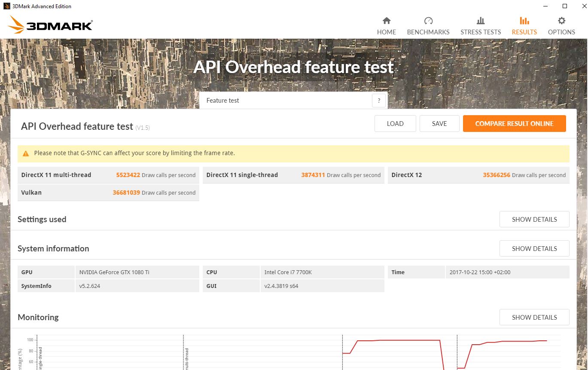Click the SystemInfo version v5.2.624
This screenshot has height=370, width=588.
[x=90, y=286]
